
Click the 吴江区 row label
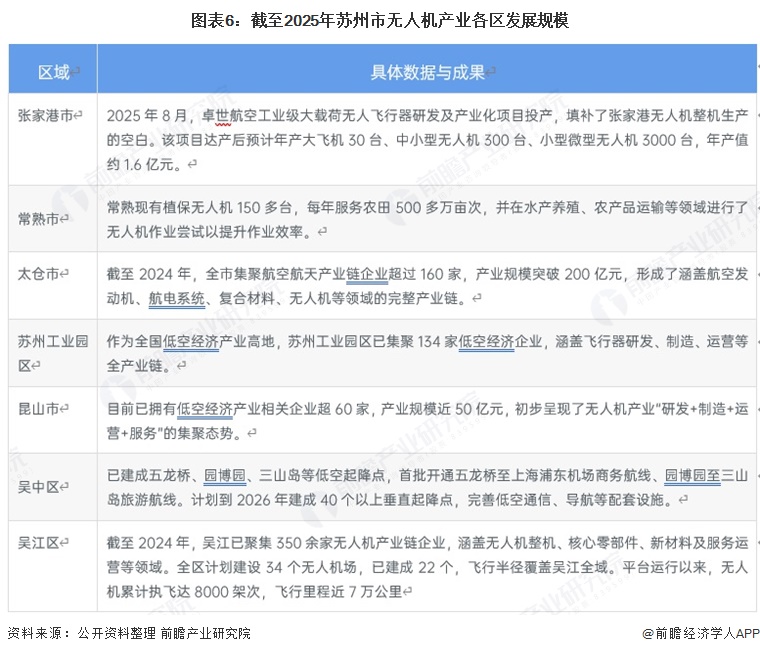point(45,543)
